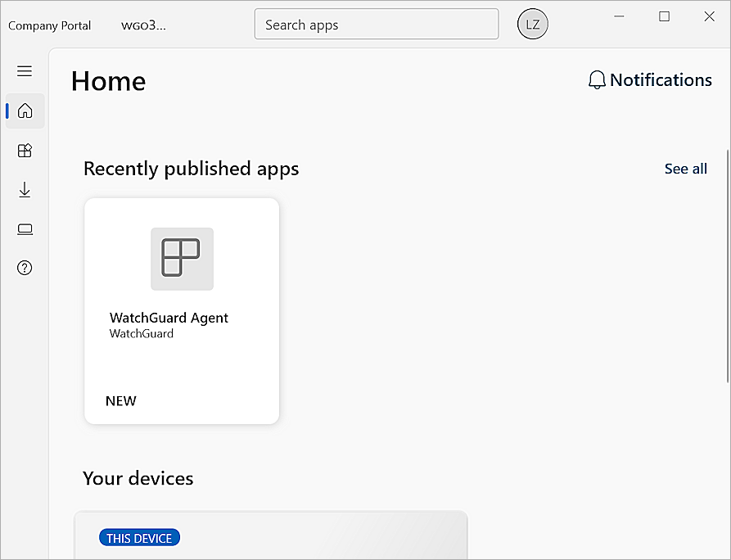Screen dimensions: 731x560
Task: Select the WGO3 organization menu item
Action: pos(143,25)
